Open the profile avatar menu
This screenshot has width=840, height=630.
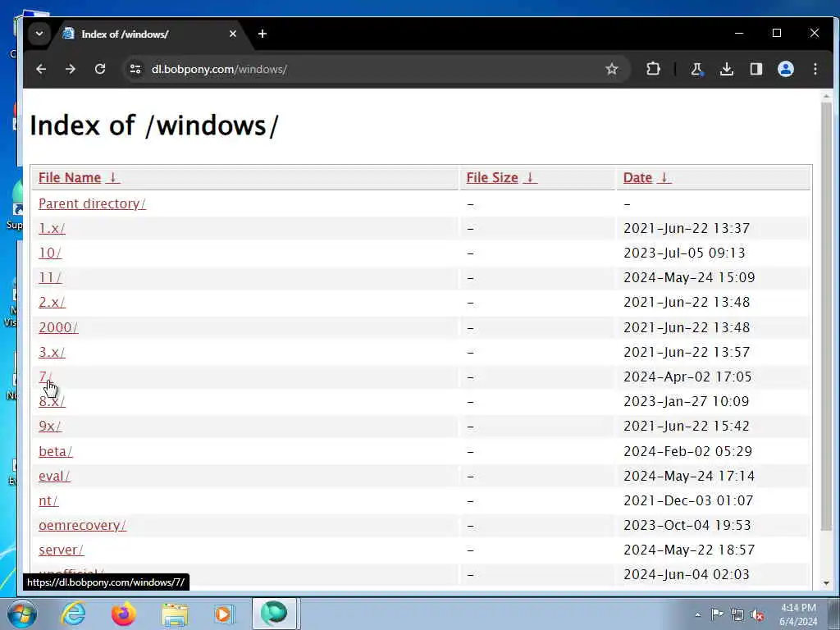pos(785,69)
